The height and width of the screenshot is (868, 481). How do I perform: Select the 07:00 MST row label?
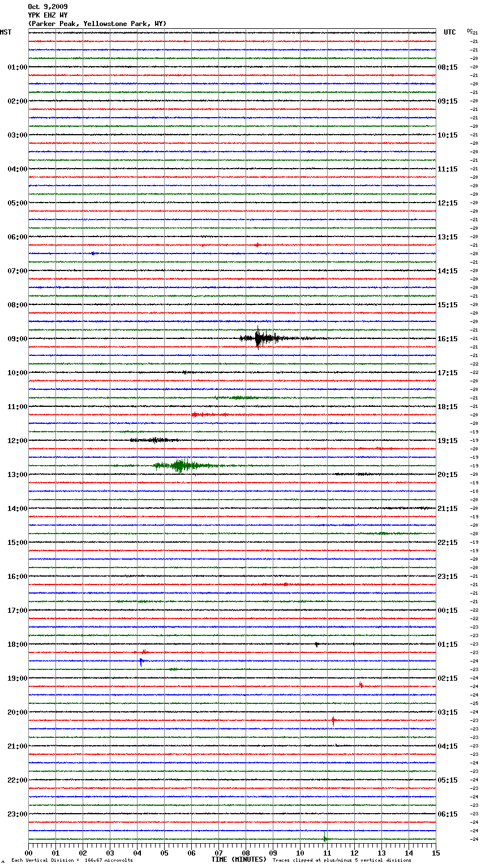click(18, 271)
